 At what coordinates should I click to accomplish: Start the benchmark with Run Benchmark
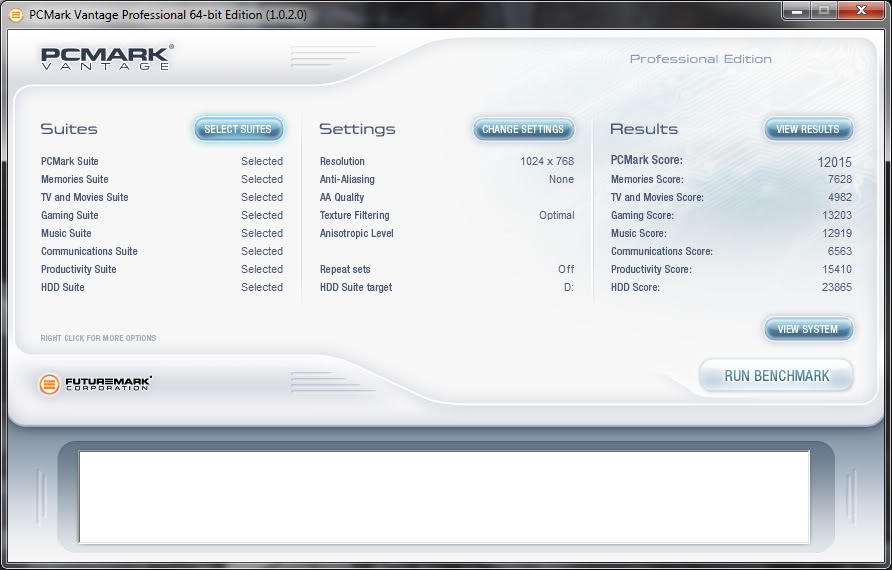point(777,376)
